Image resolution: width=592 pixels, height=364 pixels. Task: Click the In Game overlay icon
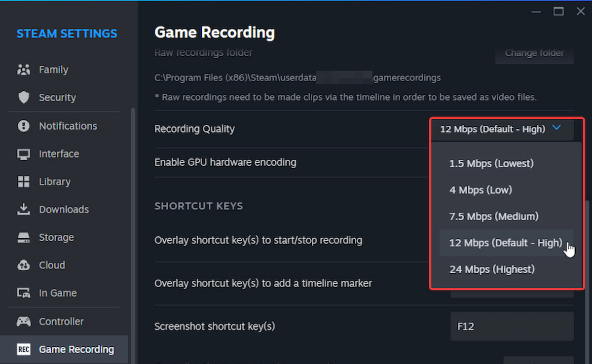(x=23, y=292)
